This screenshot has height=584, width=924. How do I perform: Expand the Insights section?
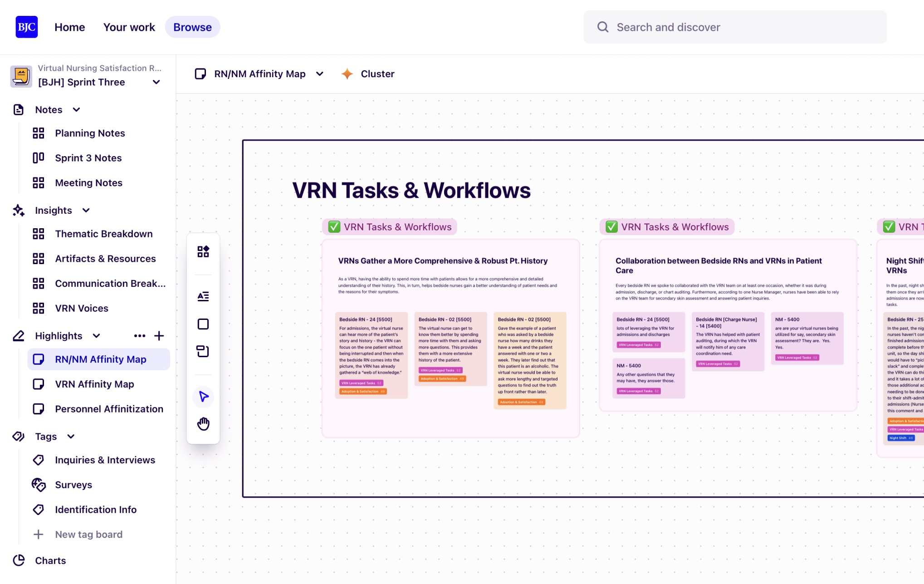click(86, 210)
